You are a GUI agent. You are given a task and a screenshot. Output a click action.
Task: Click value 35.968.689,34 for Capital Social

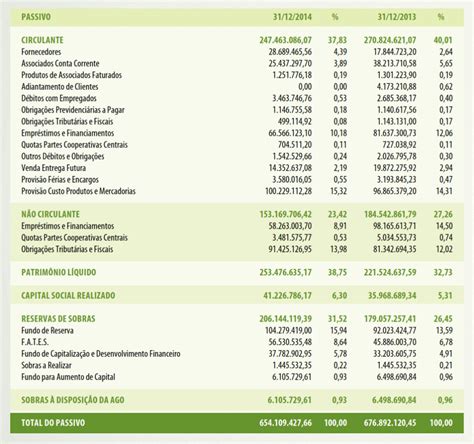pos(392,296)
